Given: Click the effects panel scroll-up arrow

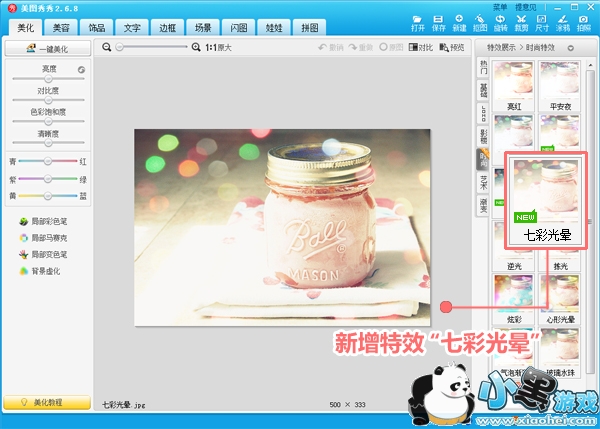Looking at the screenshot, I should pos(590,65).
